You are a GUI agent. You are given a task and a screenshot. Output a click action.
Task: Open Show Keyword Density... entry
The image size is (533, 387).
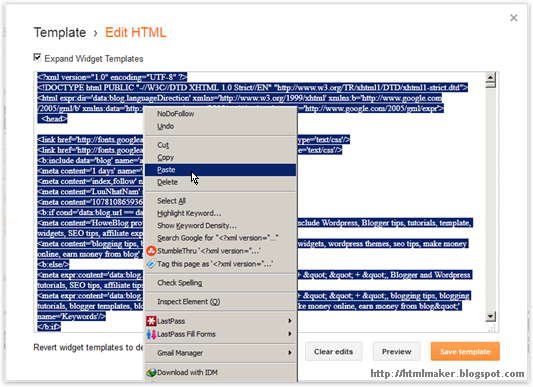tap(220, 225)
